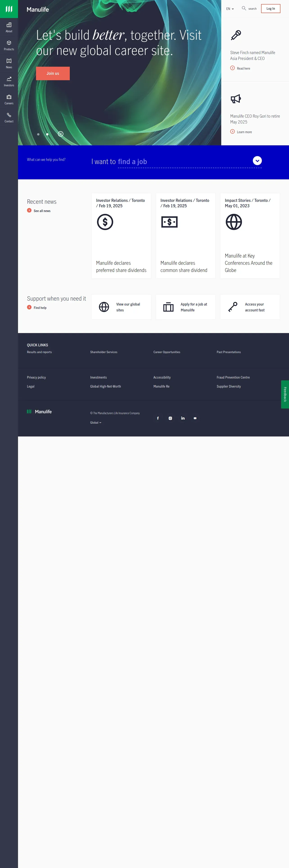Click the footer Manulife logo

(x=39, y=412)
